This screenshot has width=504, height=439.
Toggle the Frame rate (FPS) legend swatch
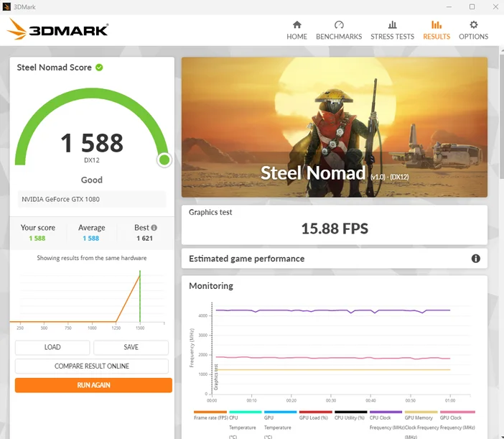point(210,412)
